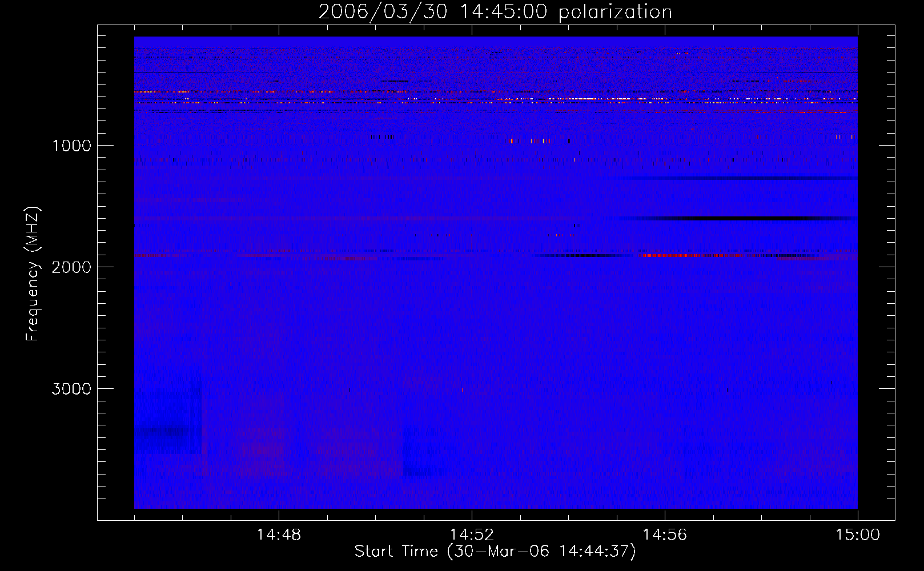Click the 14:52 time tick label
The height and width of the screenshot is (571, 924).
(472, 535)
